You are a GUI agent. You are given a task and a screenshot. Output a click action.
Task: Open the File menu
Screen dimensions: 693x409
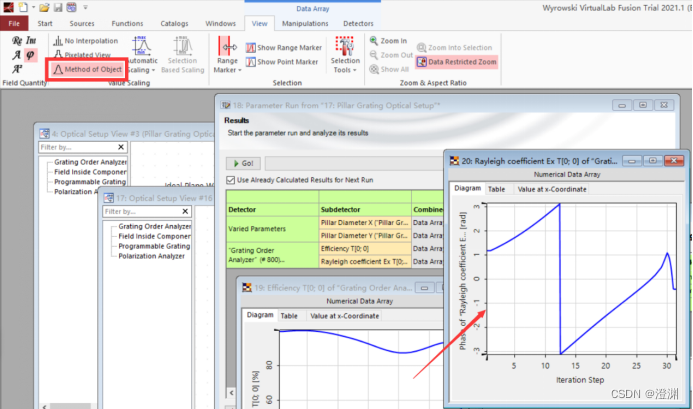pos(14,23)
